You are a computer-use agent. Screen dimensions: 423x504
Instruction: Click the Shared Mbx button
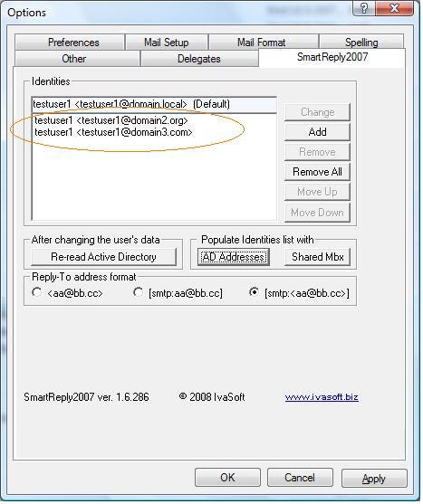coord(318,257)
